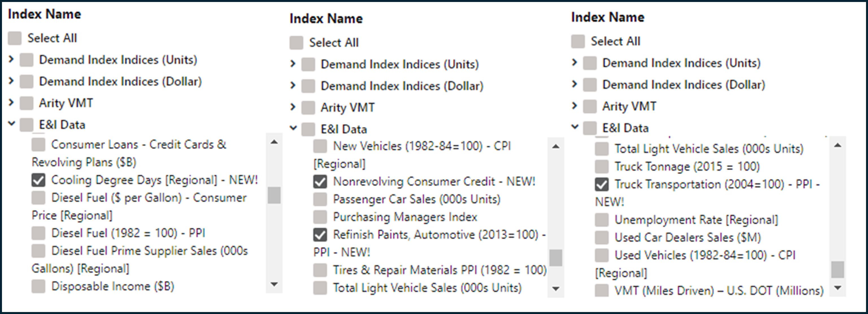Check E&I Data box in middle panel
This screenshot has height=314, width=868.
click(308, 129)
